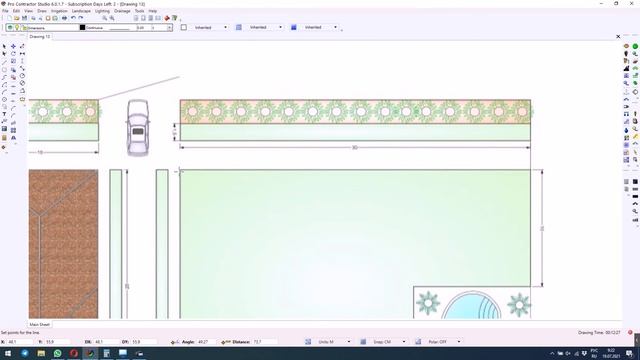Select the Circle drawing tool
This screenshot has width=640, height=360.
click(4, 99)
